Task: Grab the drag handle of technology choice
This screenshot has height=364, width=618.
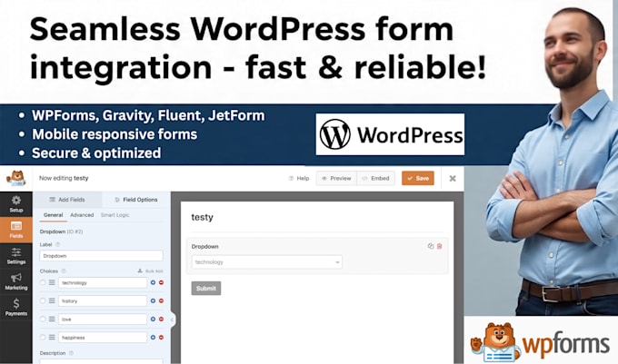Action: tap(52, 282)
